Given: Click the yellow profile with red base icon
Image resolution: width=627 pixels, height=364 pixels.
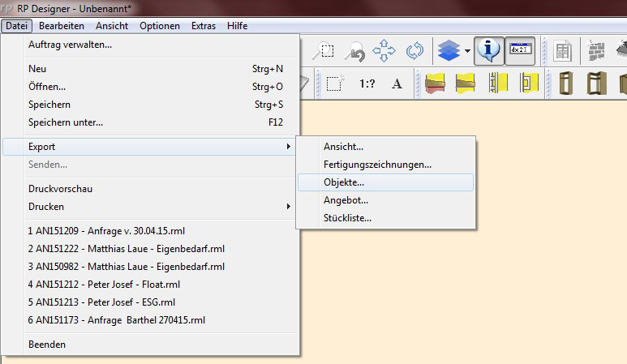Looking at the screenshot, I should [x=435, y=84].
